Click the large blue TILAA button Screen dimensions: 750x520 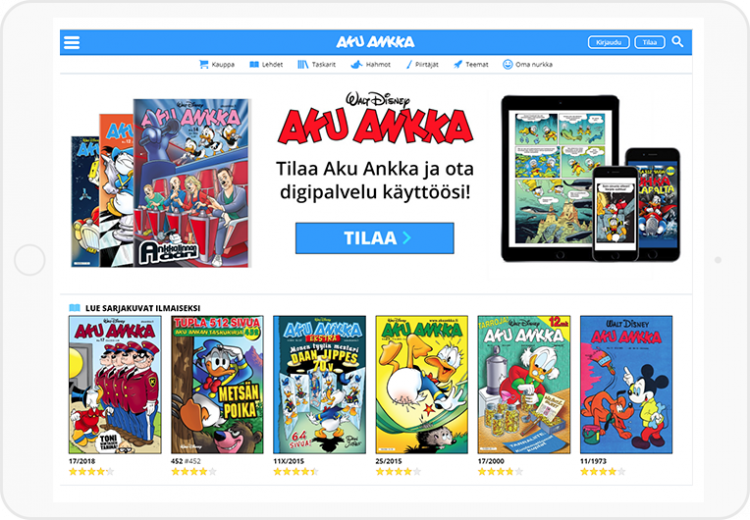click(x=375, y=238)
